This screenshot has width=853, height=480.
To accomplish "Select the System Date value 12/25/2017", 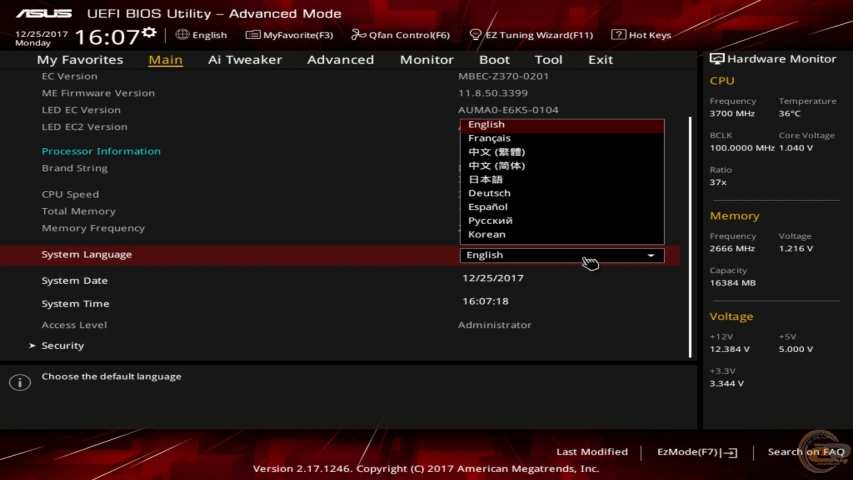I will click(x=493, y=278).
